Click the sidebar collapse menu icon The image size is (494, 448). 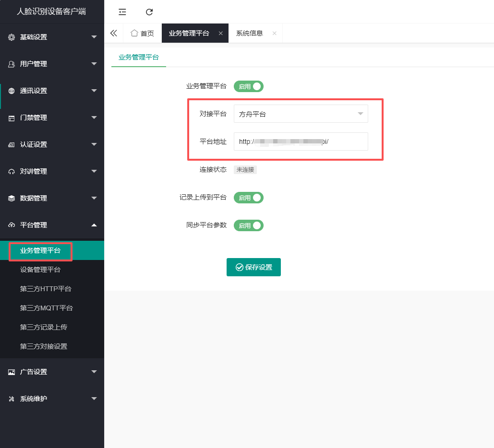click(x=122, y=12)
